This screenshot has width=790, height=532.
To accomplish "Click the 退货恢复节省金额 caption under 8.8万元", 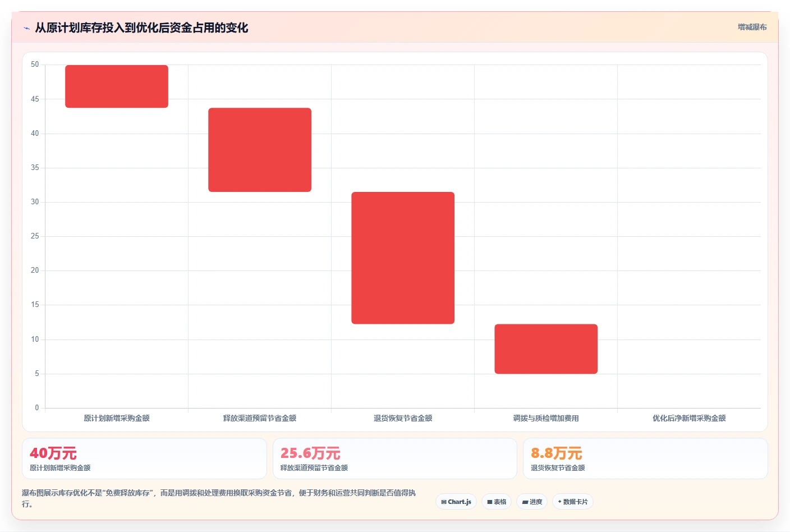I will [558, 468].
